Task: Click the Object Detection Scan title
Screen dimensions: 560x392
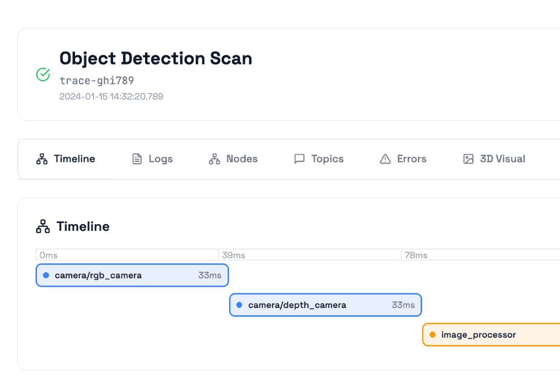Action: (156, 58)
